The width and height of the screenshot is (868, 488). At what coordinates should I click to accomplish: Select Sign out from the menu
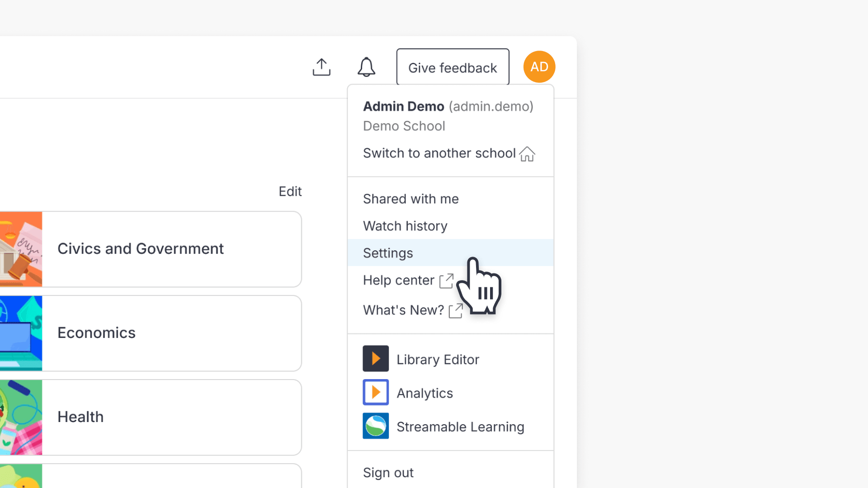[x=388, y=472]
